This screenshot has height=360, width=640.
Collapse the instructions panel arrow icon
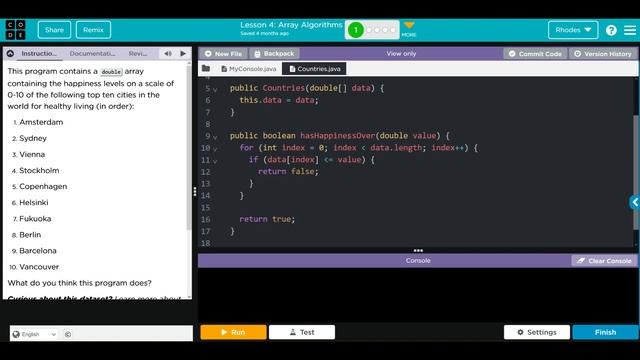10,53
